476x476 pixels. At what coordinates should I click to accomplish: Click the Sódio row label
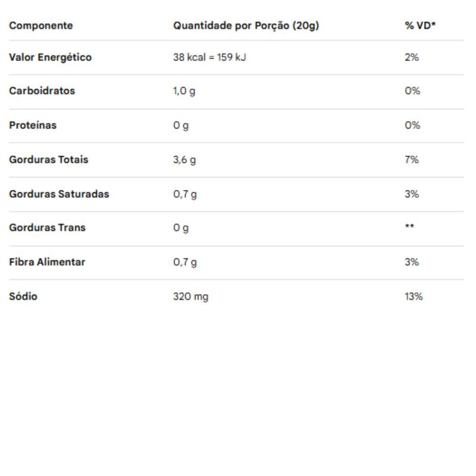click(x=23, y=296)
